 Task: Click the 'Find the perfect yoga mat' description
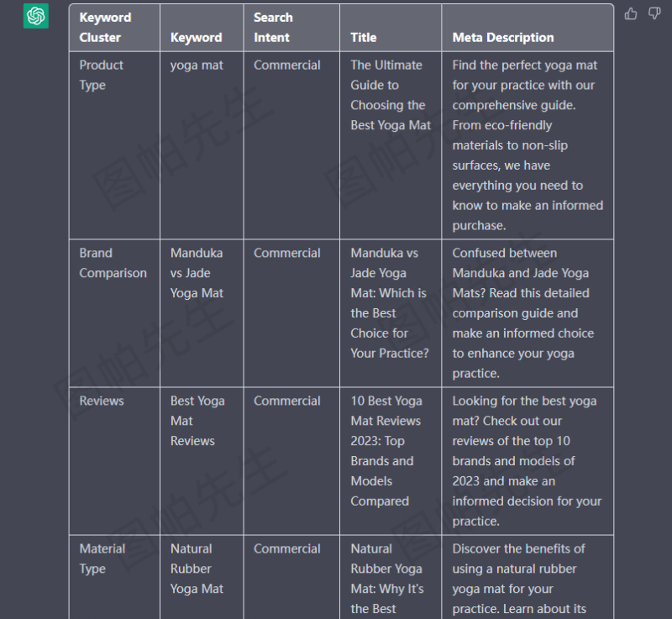(527, 145)
